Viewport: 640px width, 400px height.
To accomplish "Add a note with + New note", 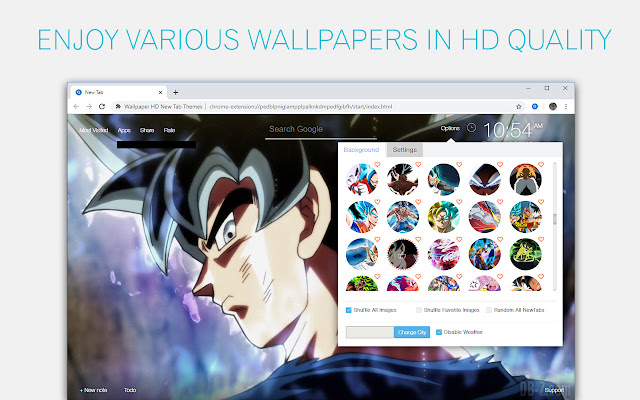I will click(x=93, y=390).
